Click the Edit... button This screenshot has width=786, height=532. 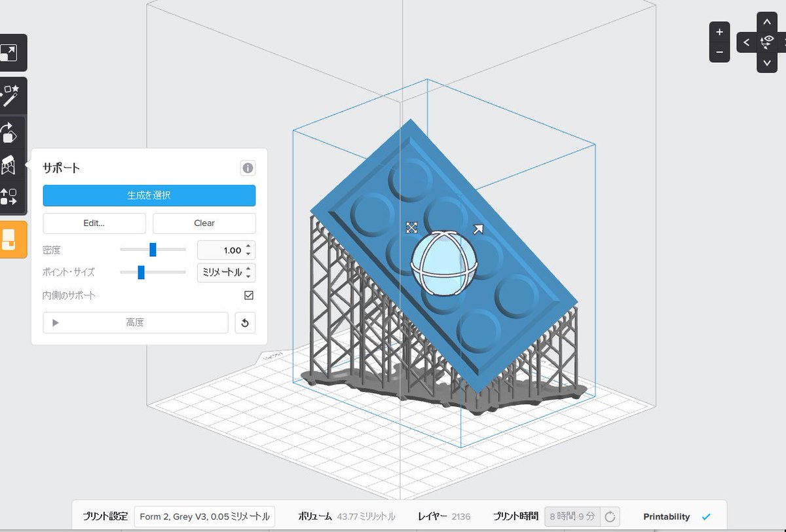pos(94,223)
